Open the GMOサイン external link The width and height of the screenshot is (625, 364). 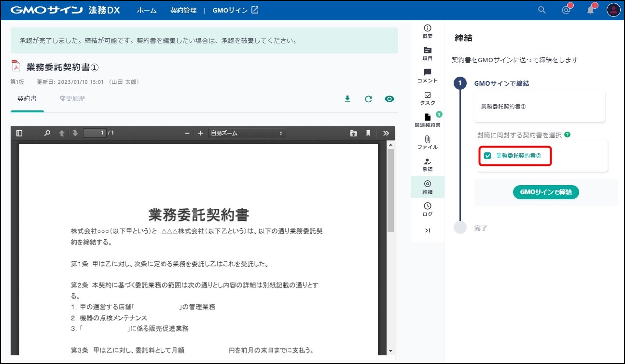(x=236, y=10)
